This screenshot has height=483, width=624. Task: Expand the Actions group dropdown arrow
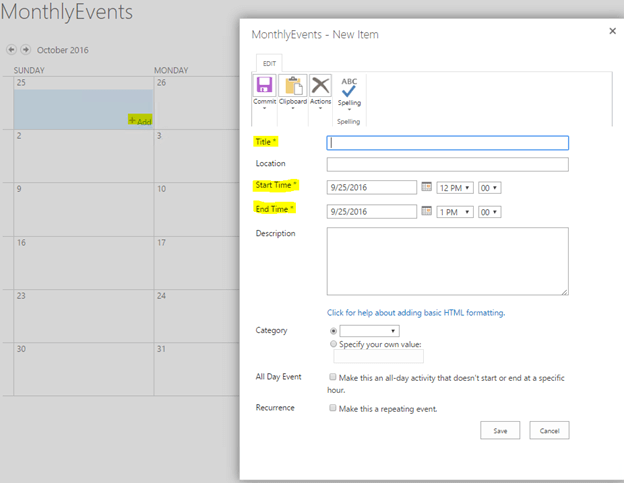tap(320, 108)
